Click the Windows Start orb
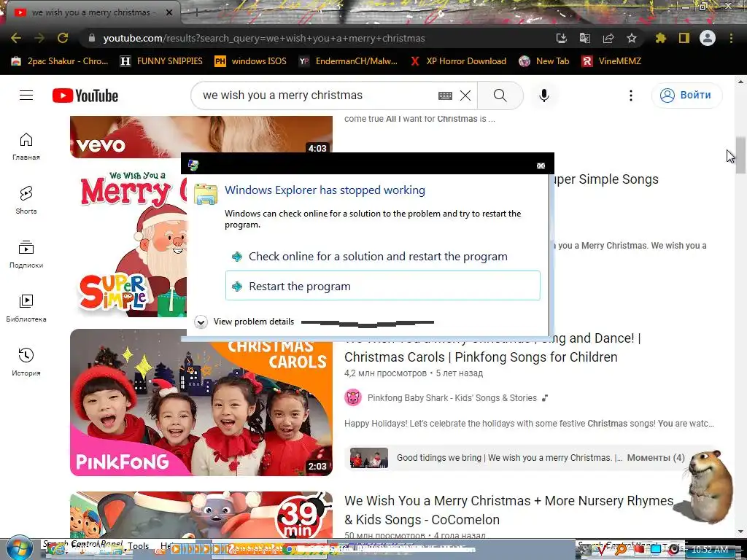 pyautogui.click(x=18, y=548)
